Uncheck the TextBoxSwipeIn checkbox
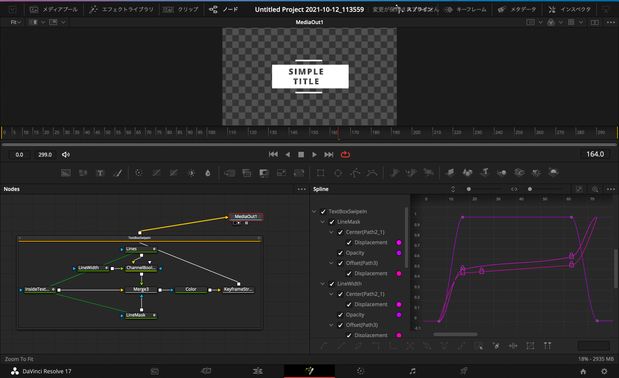The height and width of the screenshot is (378, 619). coord(323,211)
